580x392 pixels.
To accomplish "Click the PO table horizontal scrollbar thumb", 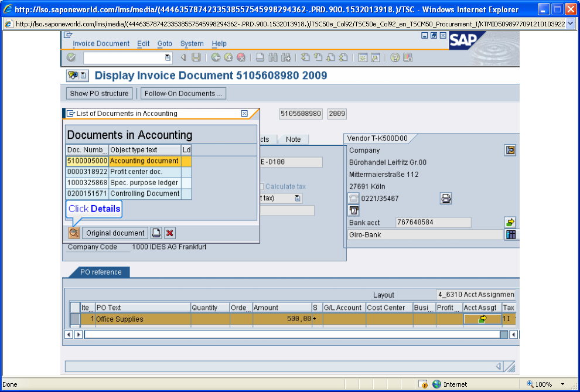I will tap(504, 335).
